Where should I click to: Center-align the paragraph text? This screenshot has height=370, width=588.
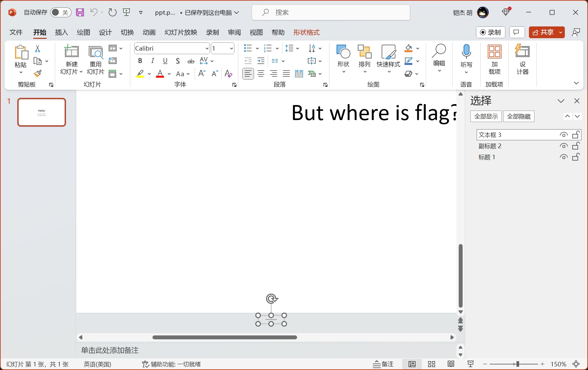click(x=261, y=74)
